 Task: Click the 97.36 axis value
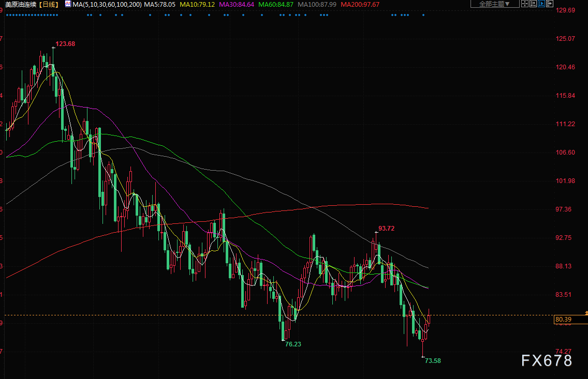(x=564, y=209)
